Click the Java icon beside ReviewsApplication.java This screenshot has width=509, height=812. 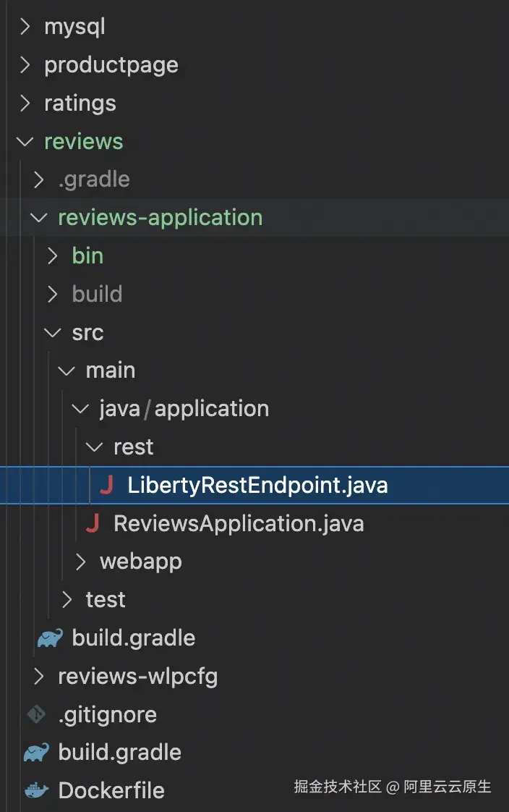click(93, 523)
